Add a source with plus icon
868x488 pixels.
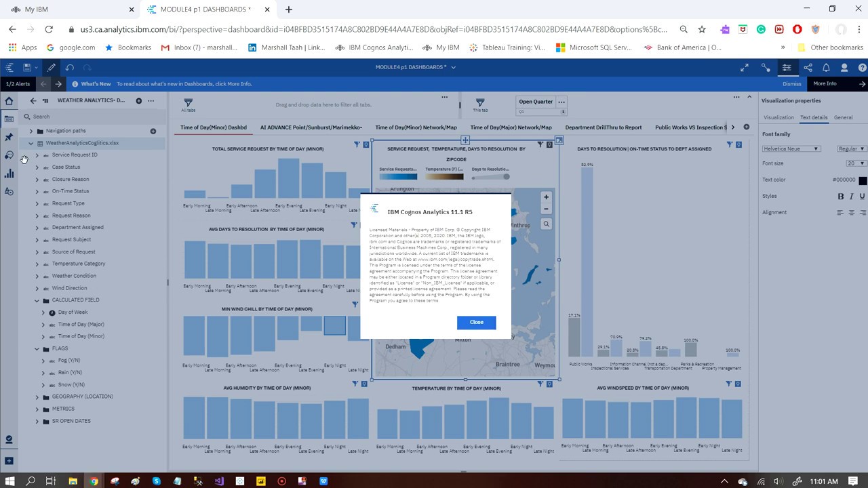138,100
